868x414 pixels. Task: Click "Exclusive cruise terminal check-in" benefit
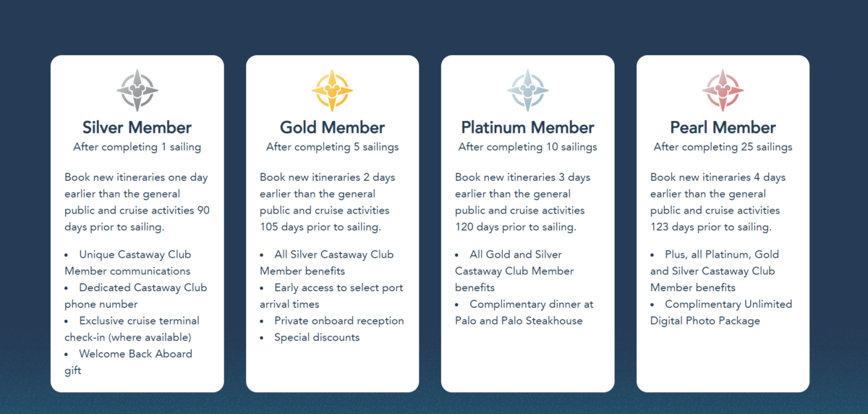pyautogui.click(x=139, y=321)
